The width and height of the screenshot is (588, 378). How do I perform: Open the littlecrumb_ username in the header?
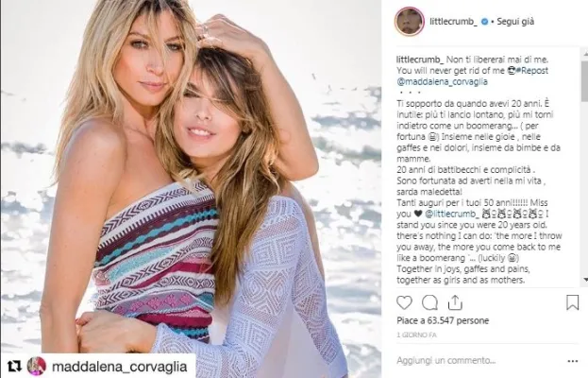click(x=453, y=22)
